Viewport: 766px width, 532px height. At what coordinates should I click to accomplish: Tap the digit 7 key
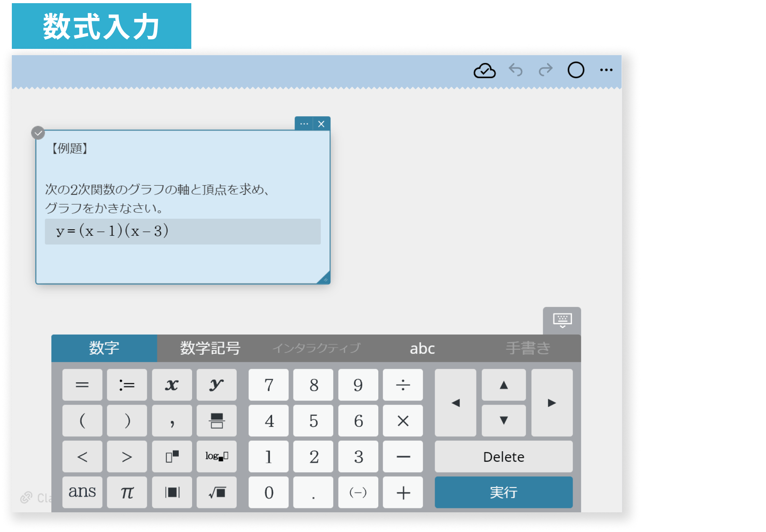pos(269,385)
